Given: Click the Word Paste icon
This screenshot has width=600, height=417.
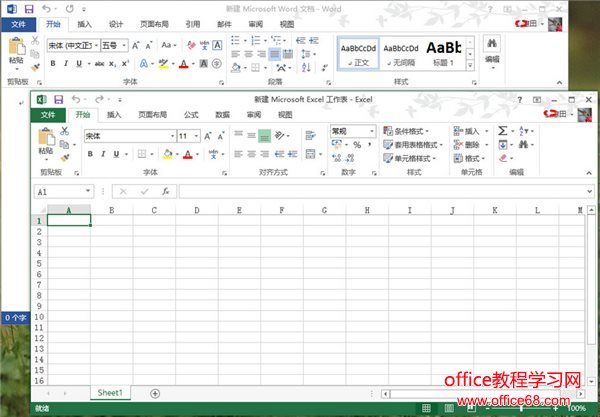Looking at the screenshot, I should click(16, 46).
